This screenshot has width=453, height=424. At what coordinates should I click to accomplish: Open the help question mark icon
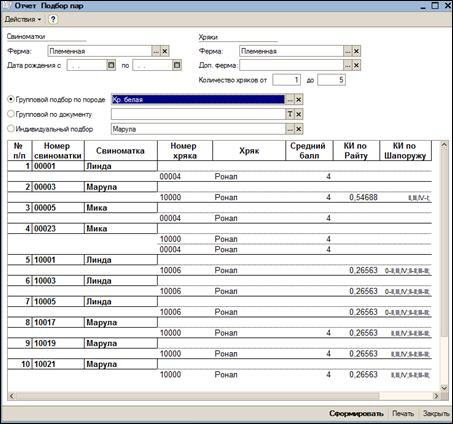coord(53,19)
